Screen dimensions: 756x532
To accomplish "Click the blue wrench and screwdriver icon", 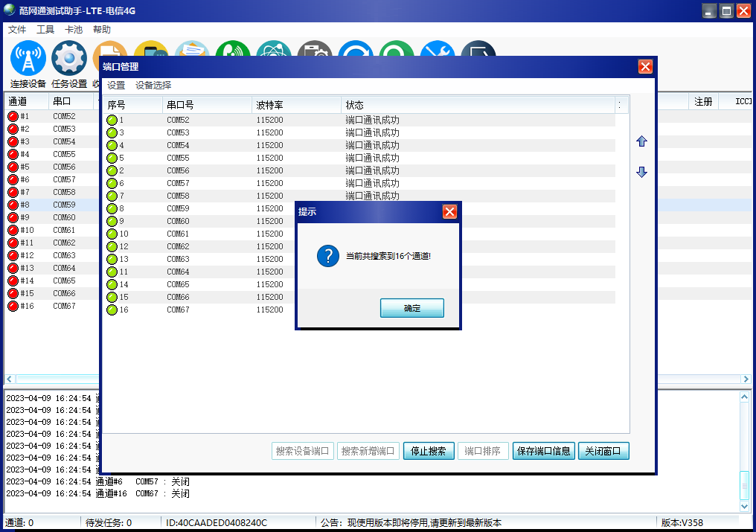I will [x=438, y=48].
